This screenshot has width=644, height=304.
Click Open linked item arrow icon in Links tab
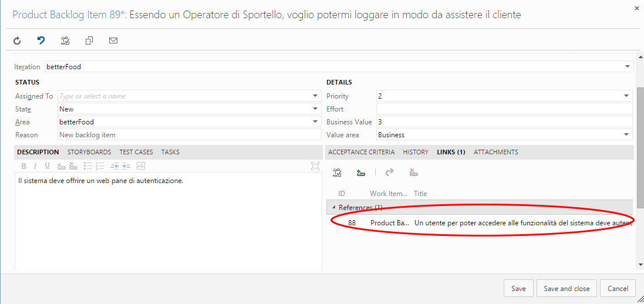[389, 173]
